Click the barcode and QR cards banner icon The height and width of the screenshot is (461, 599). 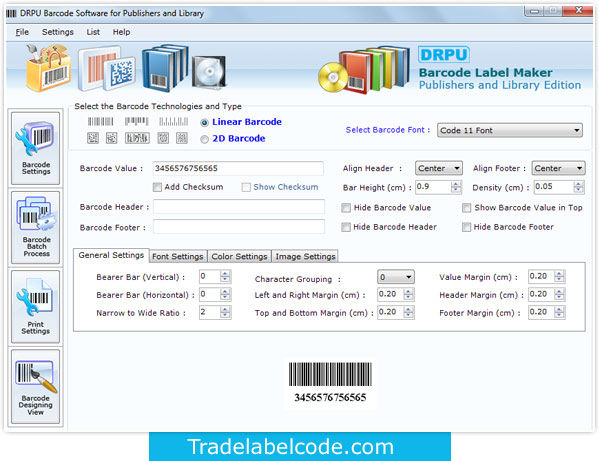click(x=107, y=69)
